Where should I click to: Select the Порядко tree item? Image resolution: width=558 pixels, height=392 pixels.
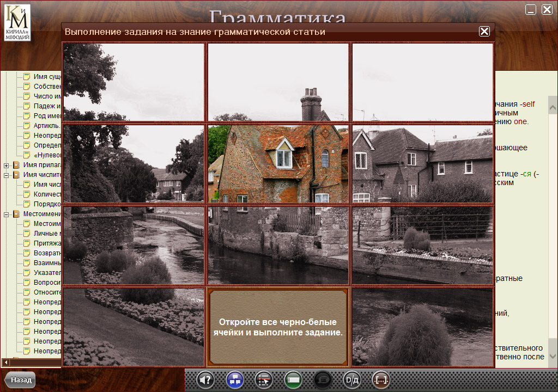coord(47,204)
